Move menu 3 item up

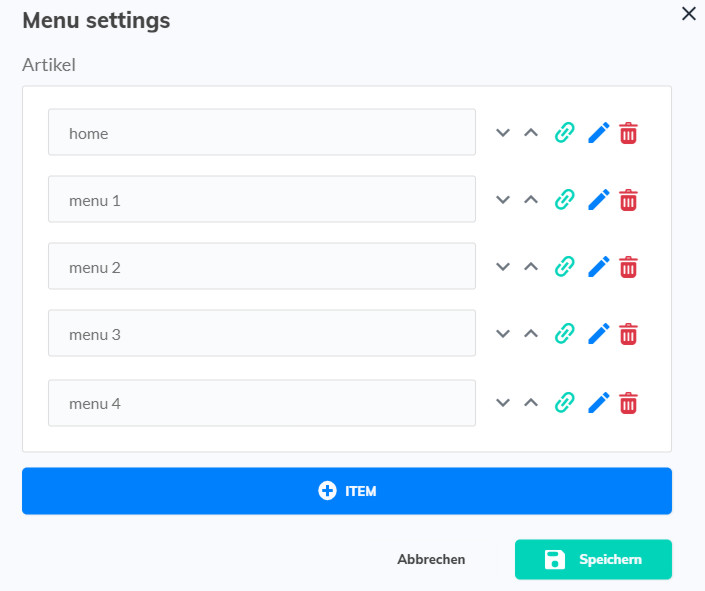pos(531,334)
